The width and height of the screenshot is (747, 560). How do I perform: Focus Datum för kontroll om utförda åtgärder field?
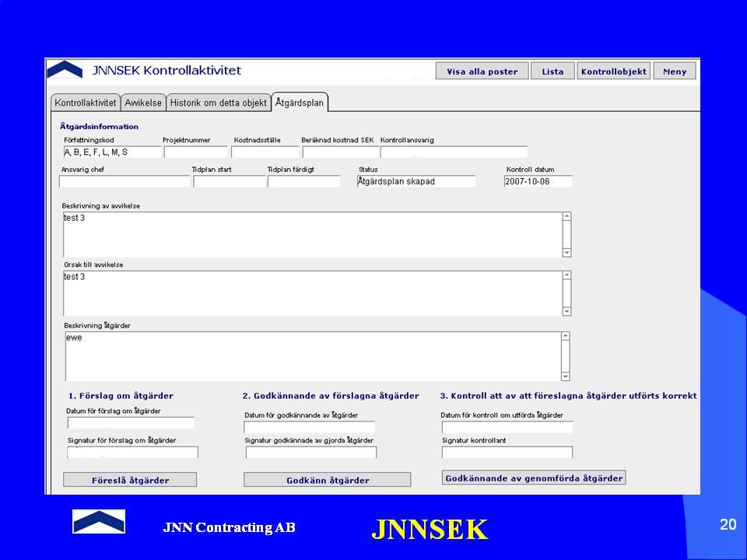[x=507, y=427]
